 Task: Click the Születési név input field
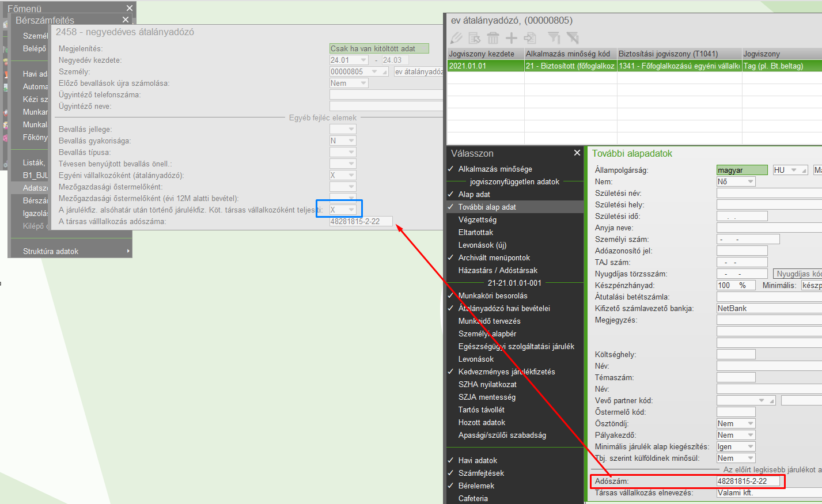coord(769,193)
